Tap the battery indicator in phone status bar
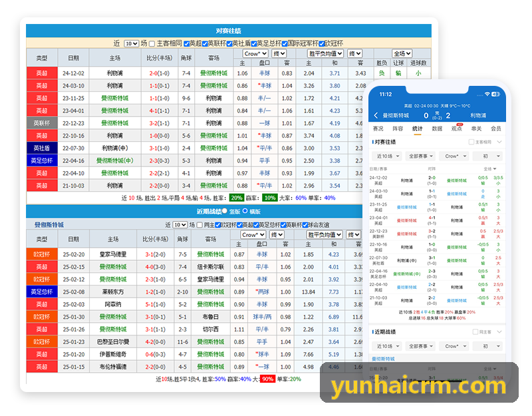Image resolution: width=532 pixels, height=416 pixels. coord(495,94)
